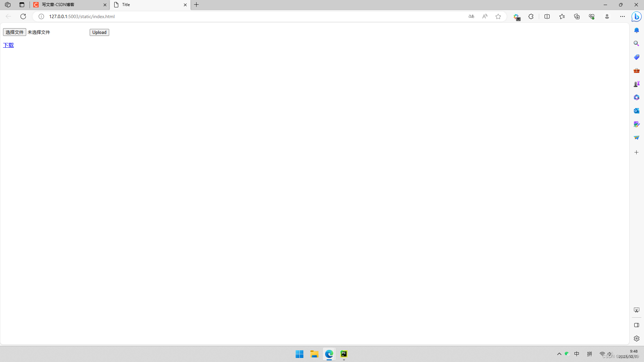Open the Collections icon

point(577,16)
